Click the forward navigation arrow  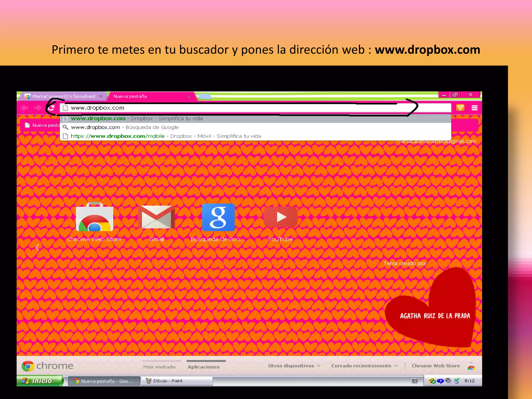38,108
